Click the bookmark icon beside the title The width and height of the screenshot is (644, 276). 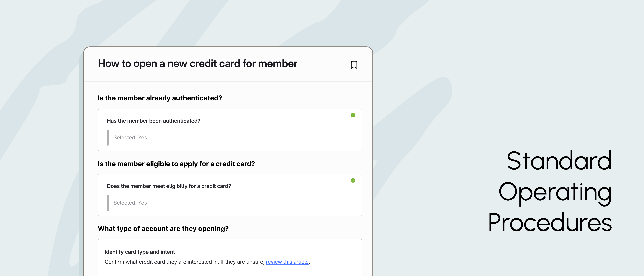[x=354, y=65]
